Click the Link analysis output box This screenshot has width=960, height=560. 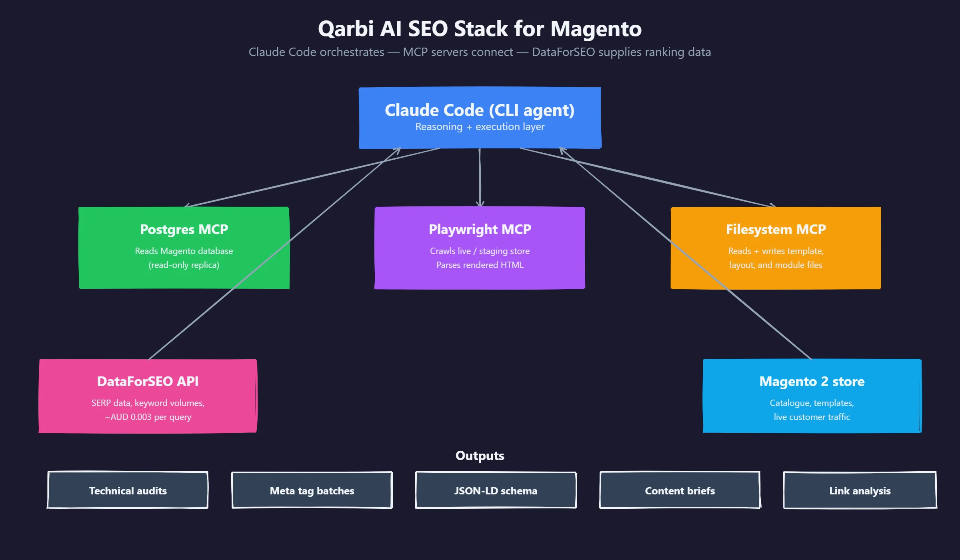pos(860,490)
